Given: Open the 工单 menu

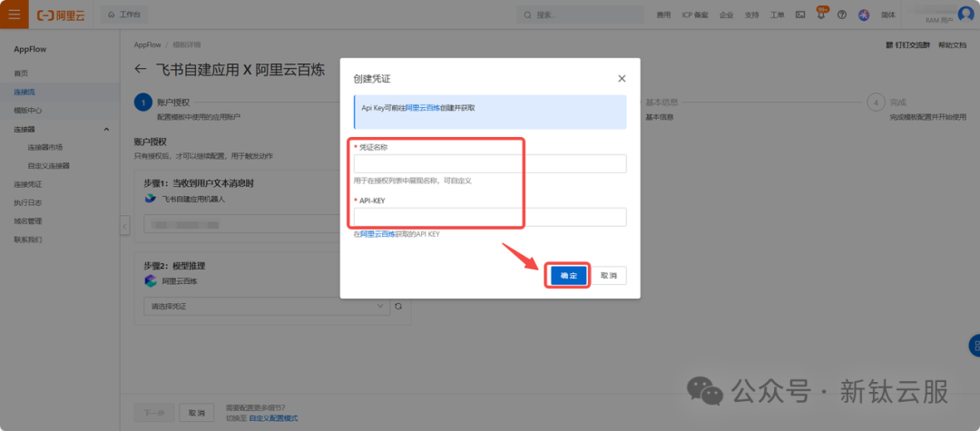Looking at the screenshot, I should (778, 15).
